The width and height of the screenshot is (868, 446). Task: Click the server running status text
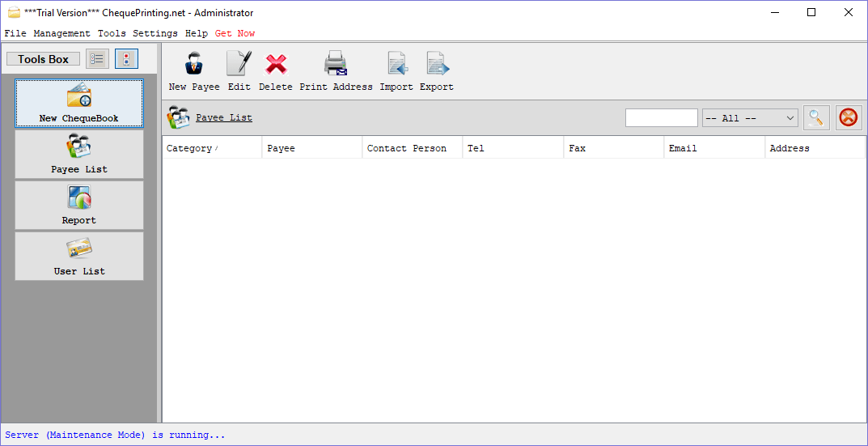tap(115, 435)
